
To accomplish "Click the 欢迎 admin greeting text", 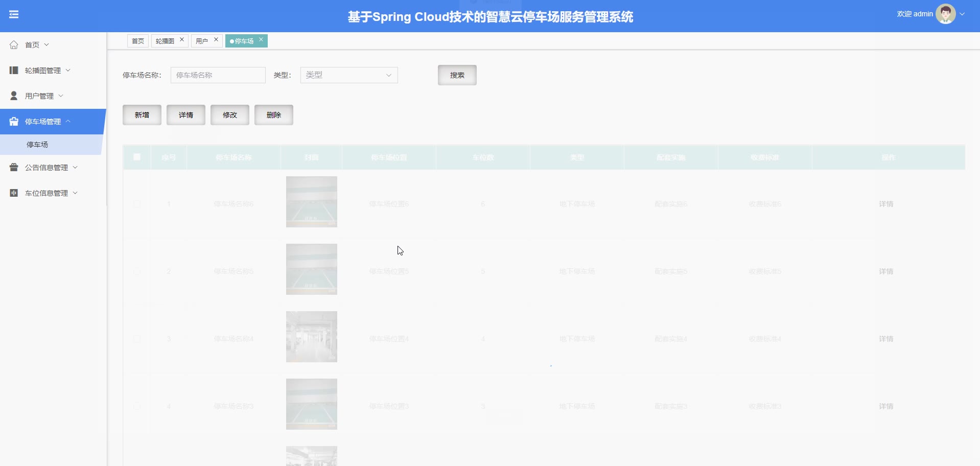I will (915, 14).
